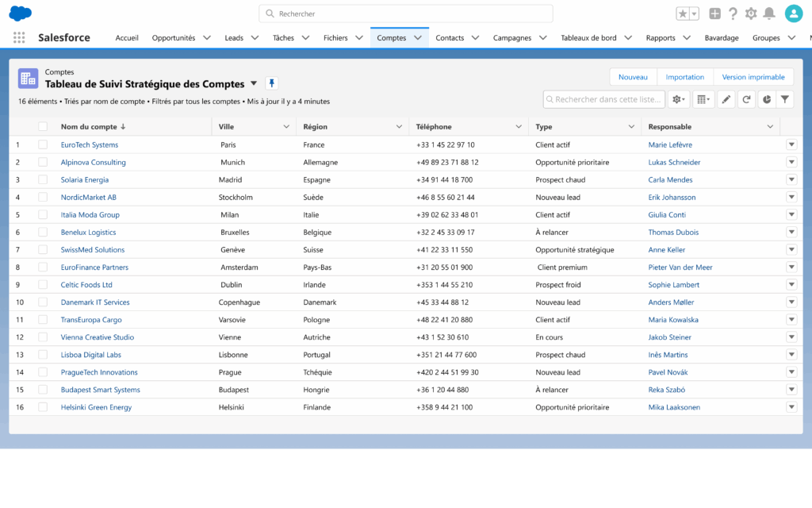Expand the favorites list arrow
The image size is (812, 508).
pos(695,14)
